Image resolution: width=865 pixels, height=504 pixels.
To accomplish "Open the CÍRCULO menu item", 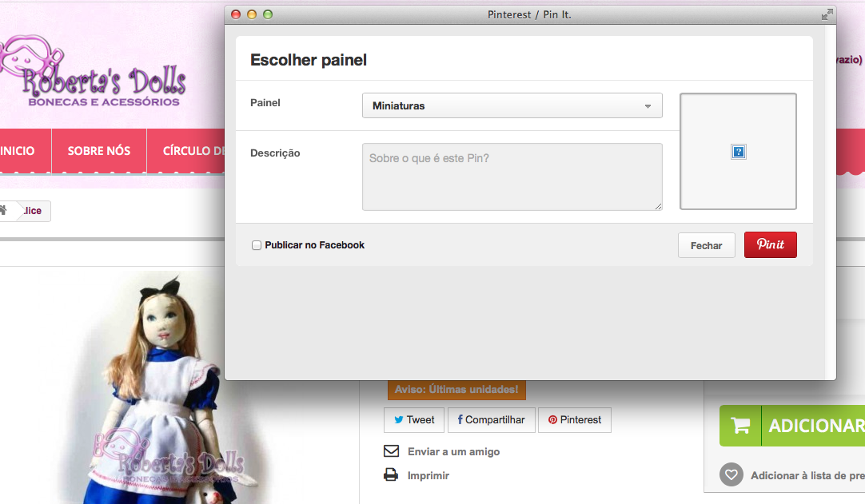I will pos(186,150).
